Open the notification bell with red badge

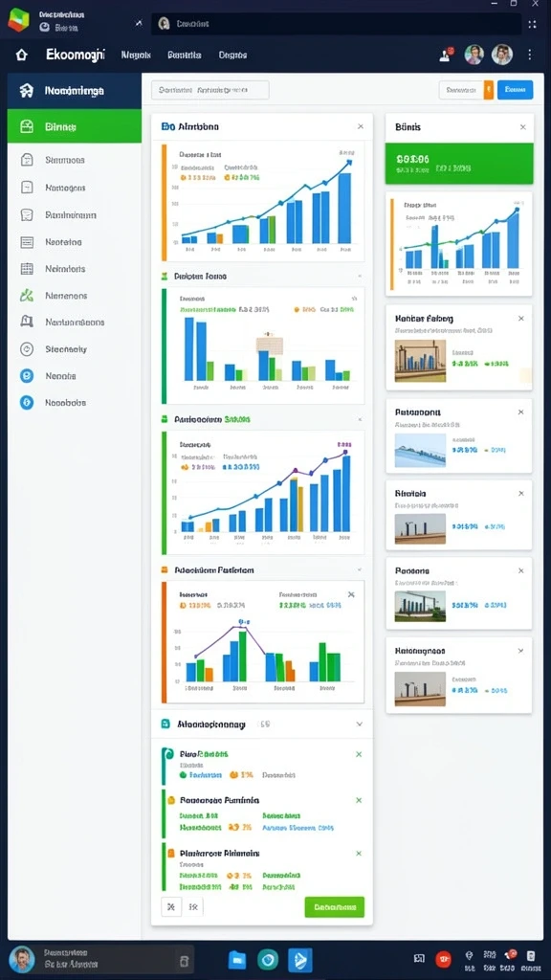click(446, 55)
